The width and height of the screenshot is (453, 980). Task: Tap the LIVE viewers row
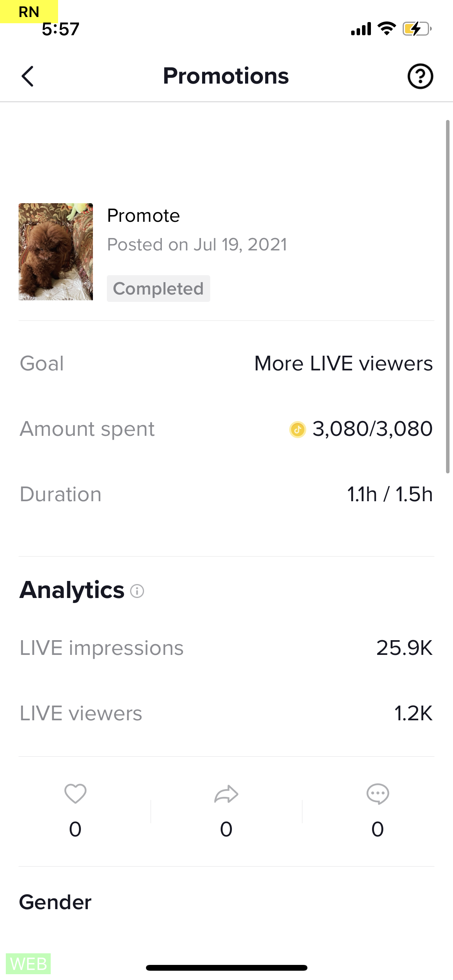pos(226,713)
